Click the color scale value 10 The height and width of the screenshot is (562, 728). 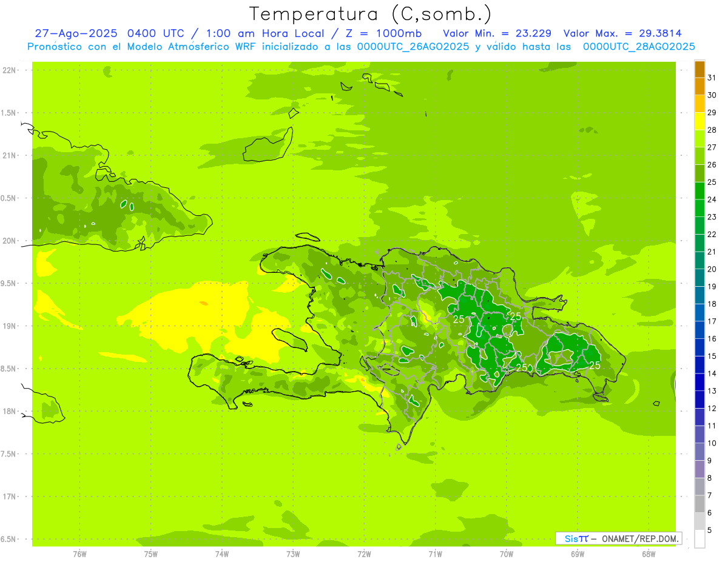click(x=712, y=443)
